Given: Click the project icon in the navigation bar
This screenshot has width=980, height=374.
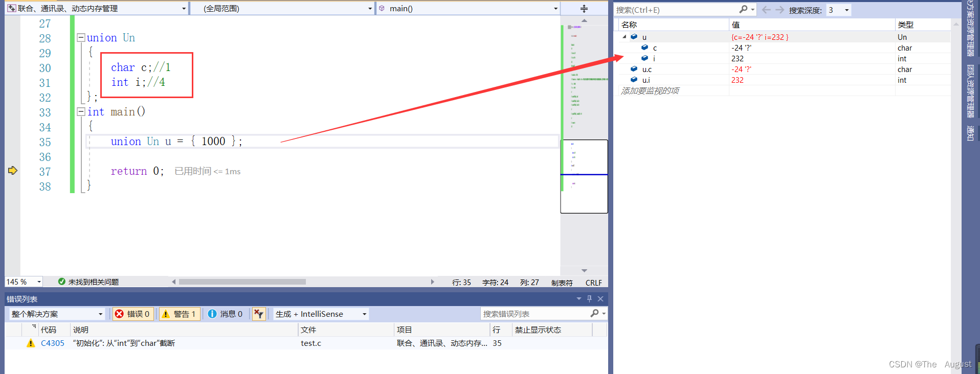Looking at the screenshot, I should (x=11, y=8).
